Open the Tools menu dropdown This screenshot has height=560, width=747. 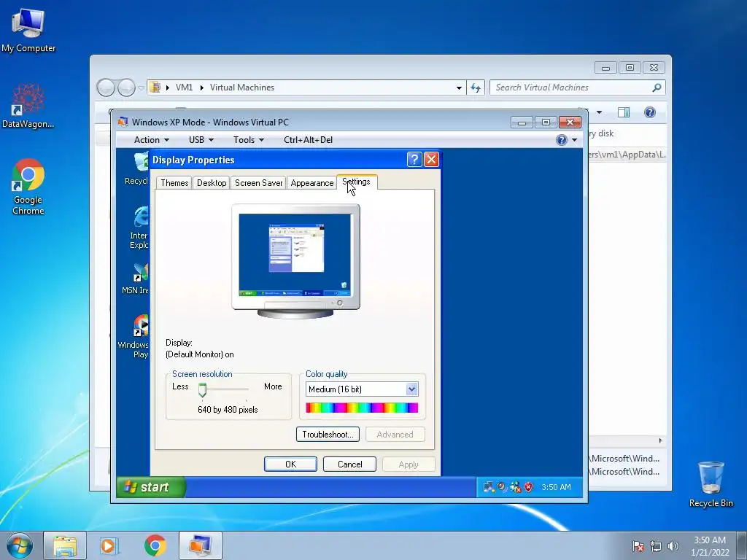point(248,140)
